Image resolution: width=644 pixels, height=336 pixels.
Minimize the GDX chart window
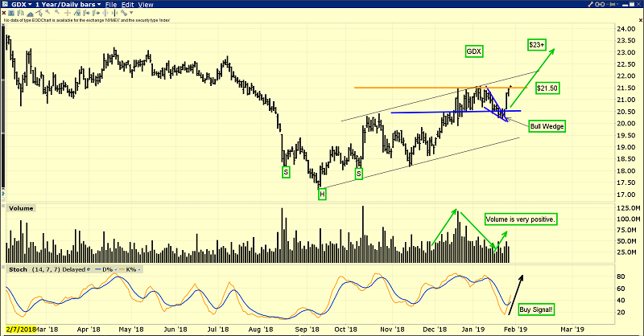coord(625,6)
